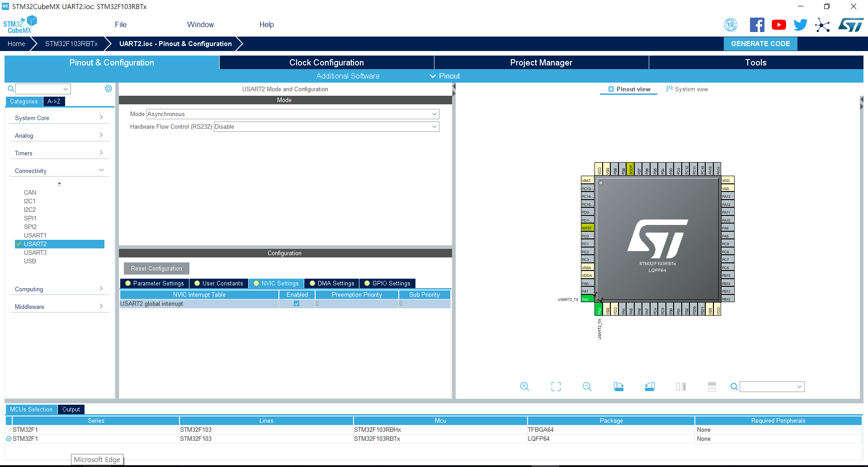
Task: Click the 10 years anniversary badge icon
Action: click(731, 25)
